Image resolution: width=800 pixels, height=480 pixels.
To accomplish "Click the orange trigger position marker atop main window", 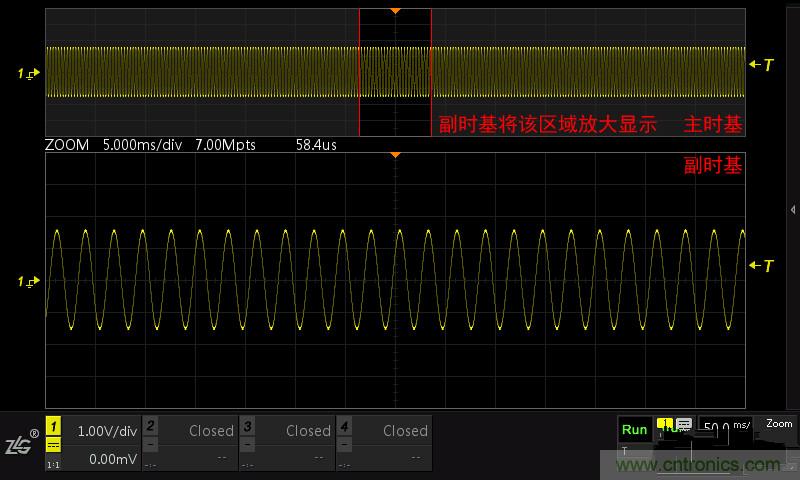I will pyautogui.click(x=395, y=11).
